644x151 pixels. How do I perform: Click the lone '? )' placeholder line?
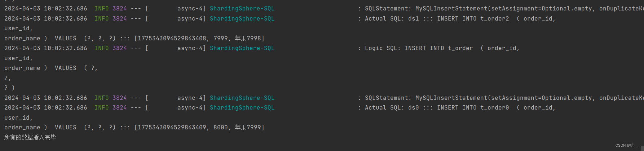[x=9, y=88]
